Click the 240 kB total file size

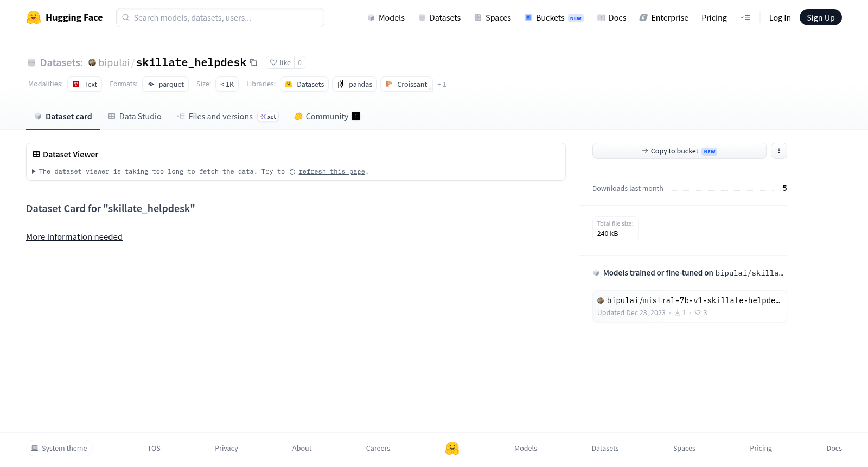coord(608,234)
